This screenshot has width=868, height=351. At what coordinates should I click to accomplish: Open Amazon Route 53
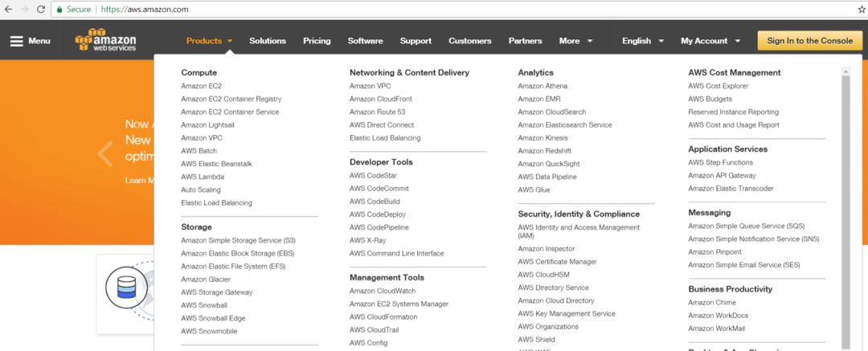pyautogui.click(x=377, y=112)
